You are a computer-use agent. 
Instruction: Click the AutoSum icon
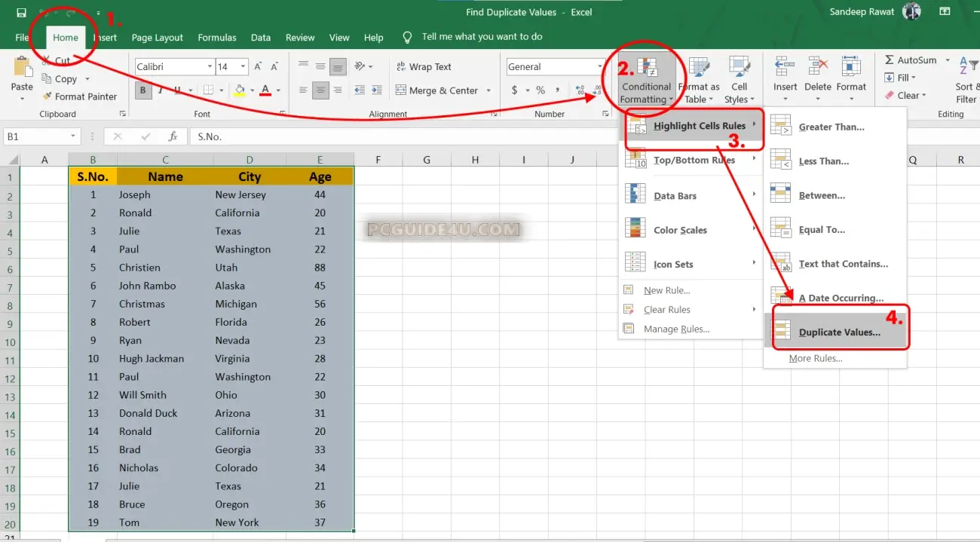click(890, 60)
